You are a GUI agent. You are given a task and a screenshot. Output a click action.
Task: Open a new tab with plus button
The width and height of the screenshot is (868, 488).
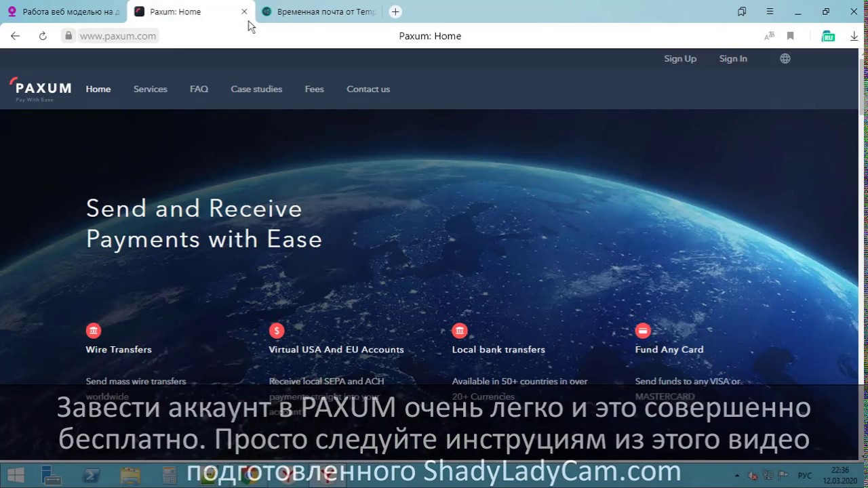(x=395, y=12)
